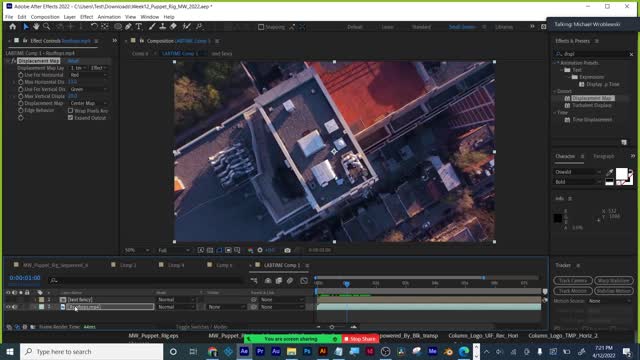Open the Window menu
Viewport: 640px width, 360px height.
[149, 17]
